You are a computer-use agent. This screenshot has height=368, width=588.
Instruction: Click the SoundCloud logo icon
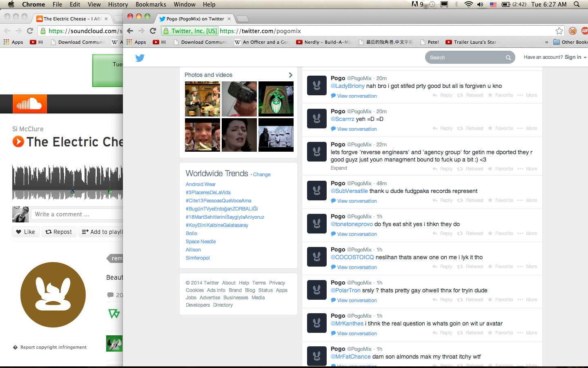click(x=29, y=104)
